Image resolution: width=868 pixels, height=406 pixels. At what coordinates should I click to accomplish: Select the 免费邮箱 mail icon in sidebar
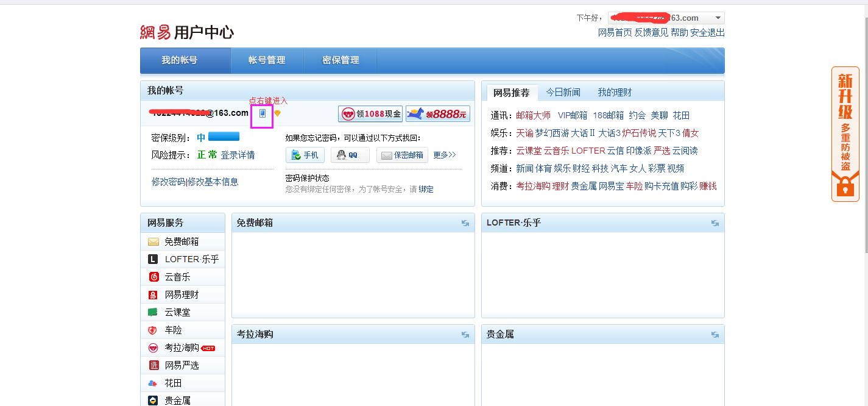(x=154, y=241)
